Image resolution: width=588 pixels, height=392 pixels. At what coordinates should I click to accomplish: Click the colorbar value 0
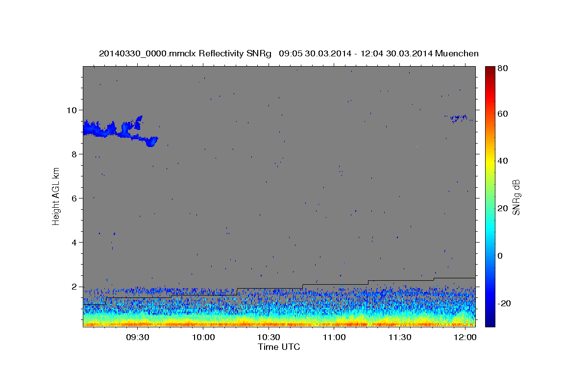pyautogui.click(x=500, y=256)
